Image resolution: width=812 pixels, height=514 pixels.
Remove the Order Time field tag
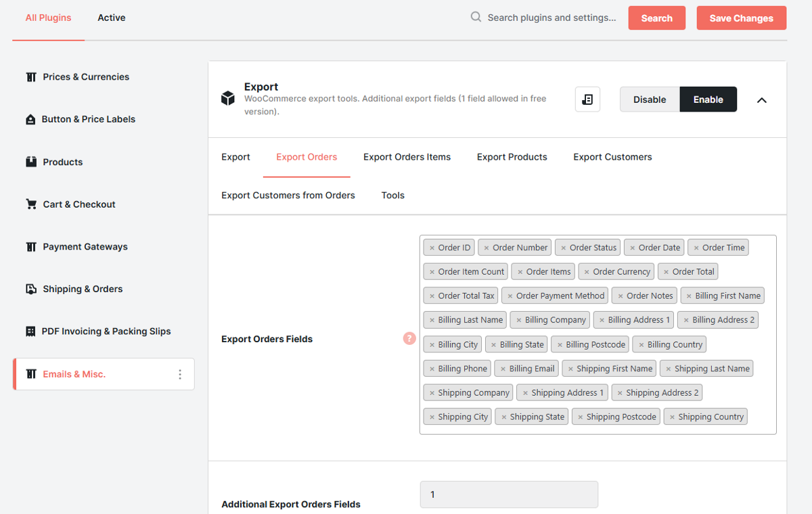696,248
